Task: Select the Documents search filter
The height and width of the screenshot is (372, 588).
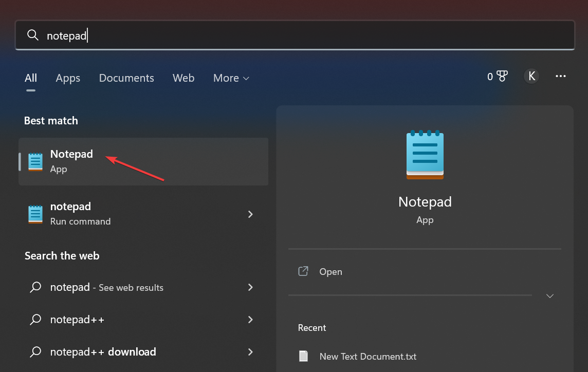Action: click(x=126, y=78)
